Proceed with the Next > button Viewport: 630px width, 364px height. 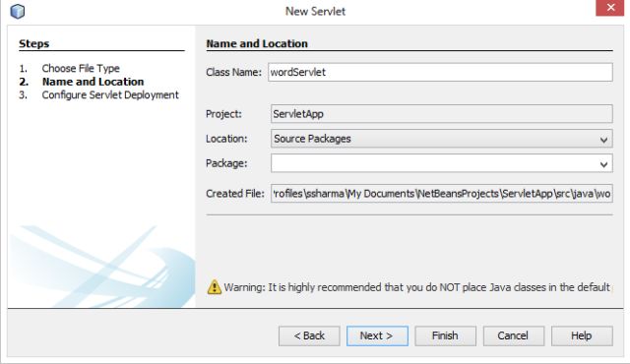point(377,335)
